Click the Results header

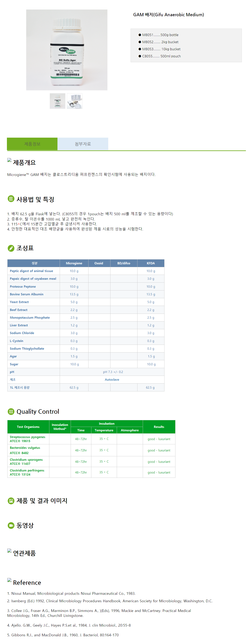pyautogui.click(x=159, y=427)
